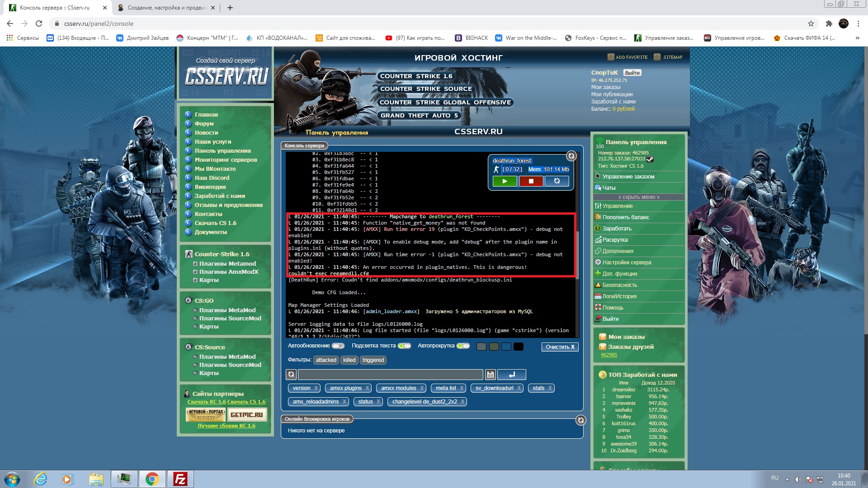Delete the saved 'amxx plugins' command
The image size is (868, 488).
point(367,388)
